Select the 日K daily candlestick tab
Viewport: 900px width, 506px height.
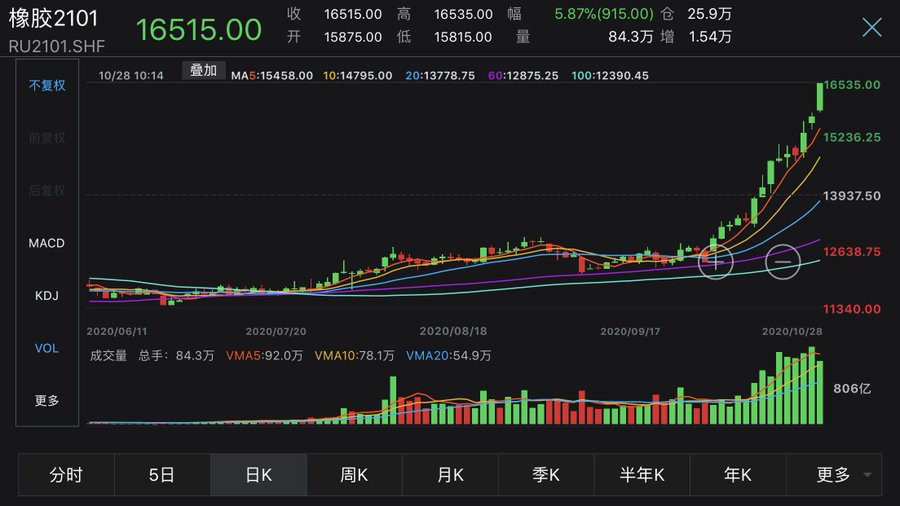[x=258, y=475]
